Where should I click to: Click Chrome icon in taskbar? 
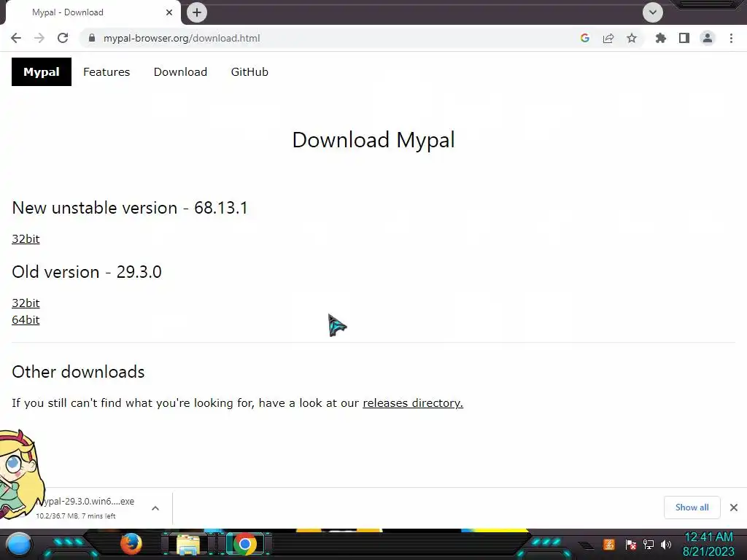coord(245,544)
